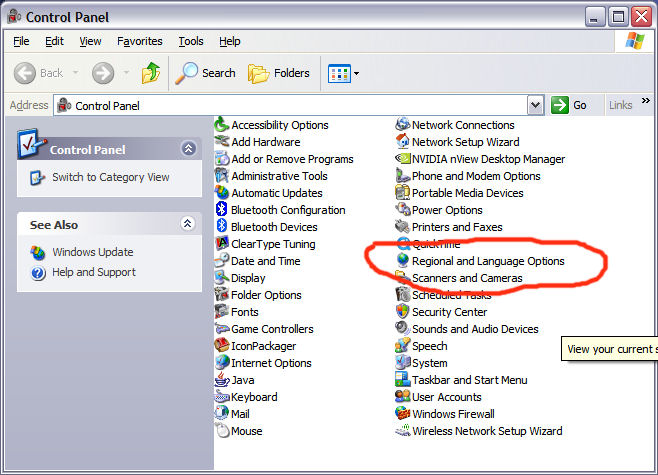Viewport: 658px width, 475px height.
Task: Open the Edit menu
Action: point(54,41)
